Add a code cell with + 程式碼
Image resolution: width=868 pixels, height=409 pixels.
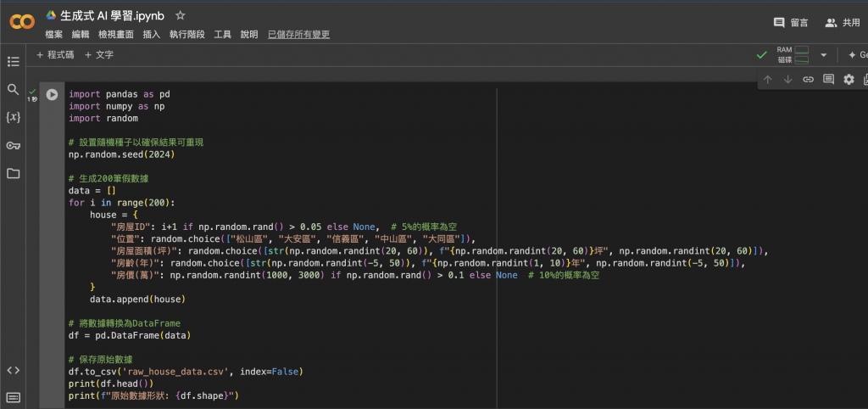click(55, 55)
